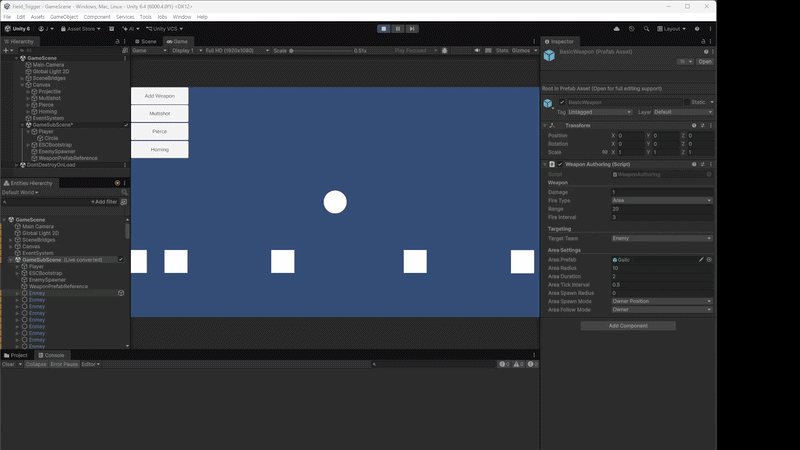Toggle Game view shortcuts keyboard icon
The image size is (800, 450).
[x=488, y=51]
